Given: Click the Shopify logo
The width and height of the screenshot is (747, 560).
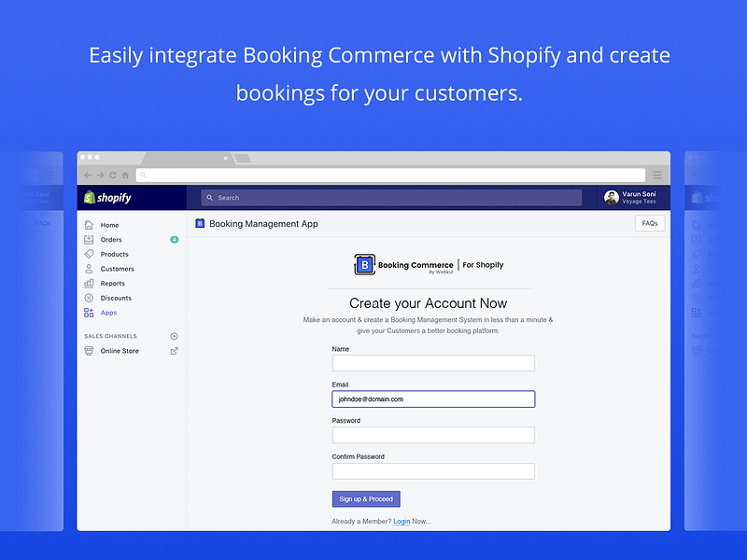Looking at the screenshot, I should pyautogui.click(x=107, y=198).
